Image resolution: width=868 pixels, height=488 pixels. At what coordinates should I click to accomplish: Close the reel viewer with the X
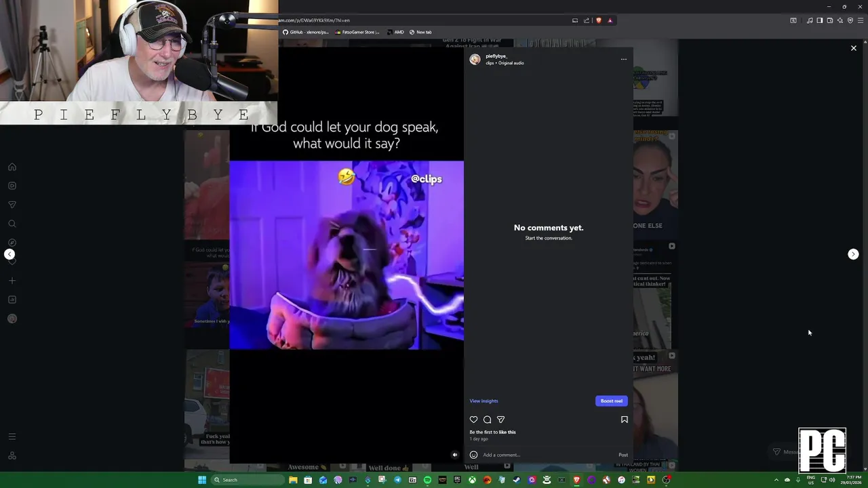(x=854, y=48)
